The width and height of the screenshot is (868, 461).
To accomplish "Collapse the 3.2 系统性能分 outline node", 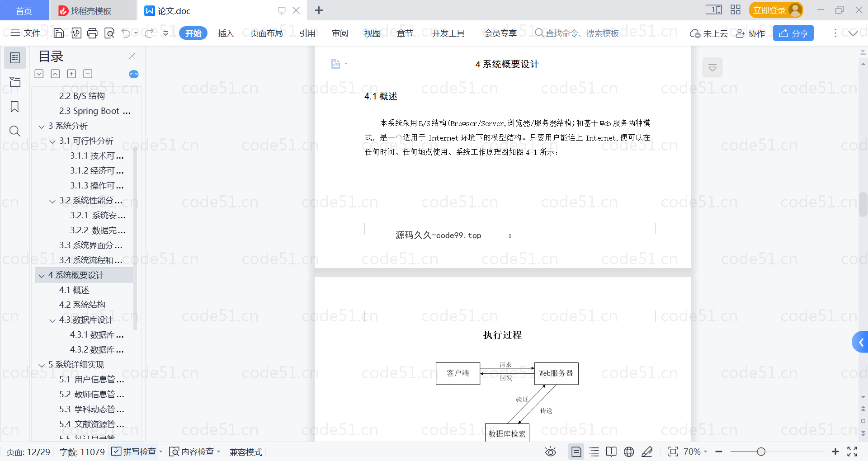I will click(x=52, y=201).
